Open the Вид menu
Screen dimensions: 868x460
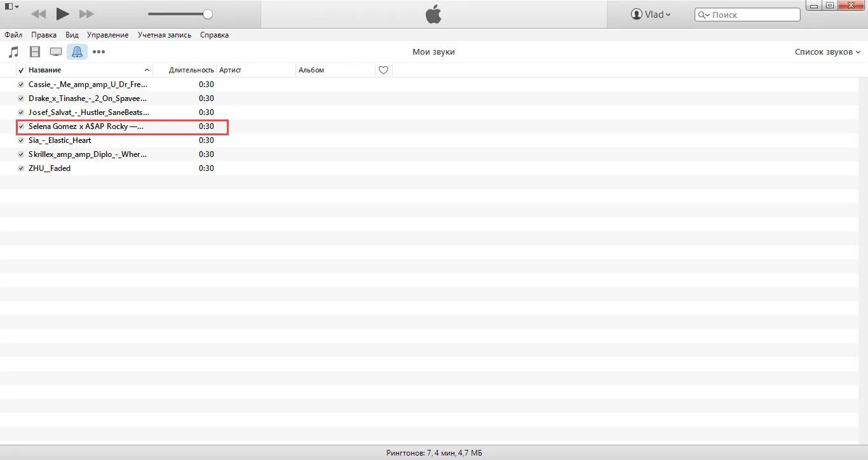click(72, 35)
